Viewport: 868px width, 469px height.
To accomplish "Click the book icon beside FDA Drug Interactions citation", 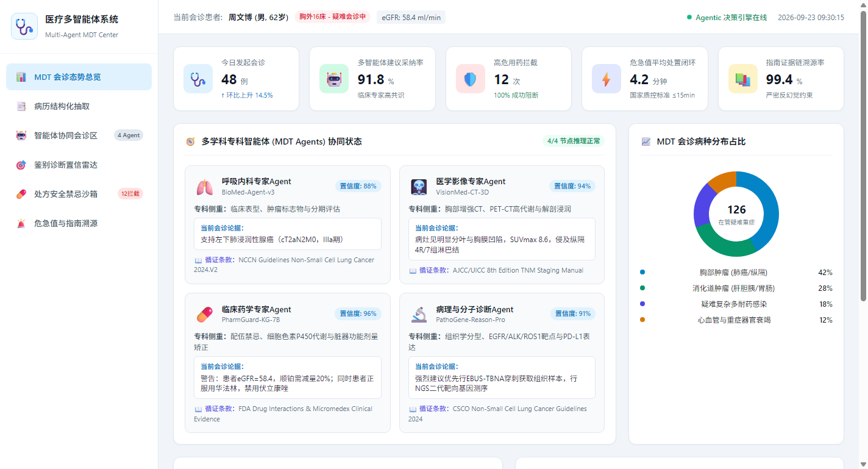I will pos(198,409).
